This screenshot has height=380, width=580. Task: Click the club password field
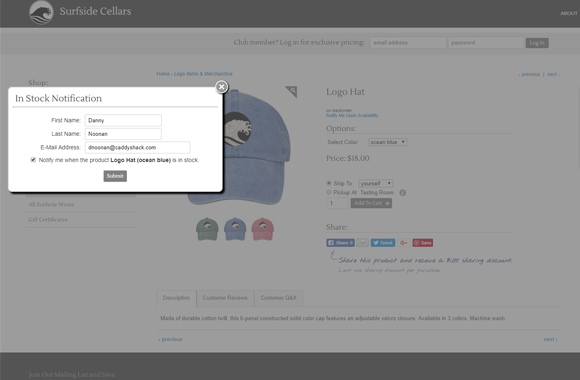point(486,43)
